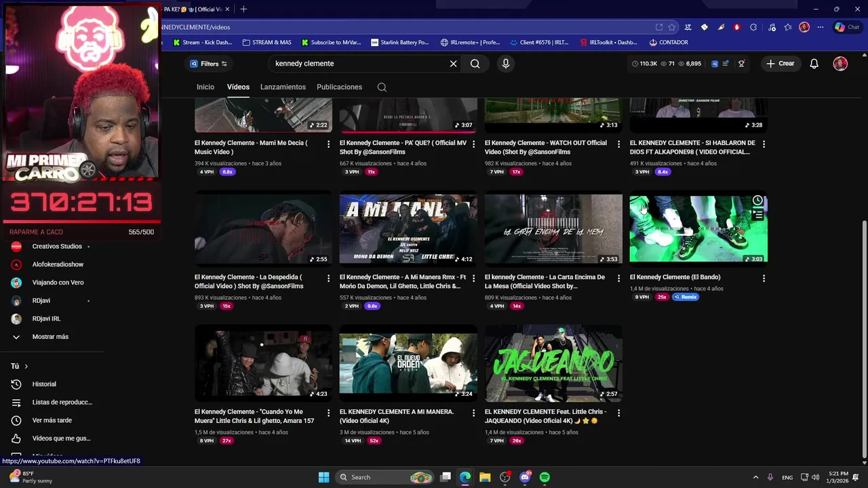Open 'EL KENNEDY CLEMENTE A MI MANERA' title
868x488 pixels.
tap(397, 416)
